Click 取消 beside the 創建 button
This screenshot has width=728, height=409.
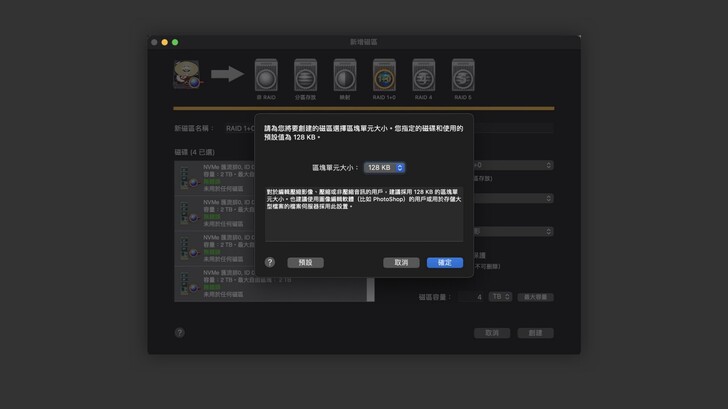492,333
